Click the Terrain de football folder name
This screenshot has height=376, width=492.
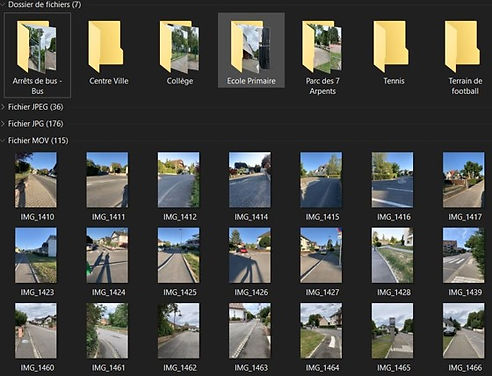click(x=465, y=86)
